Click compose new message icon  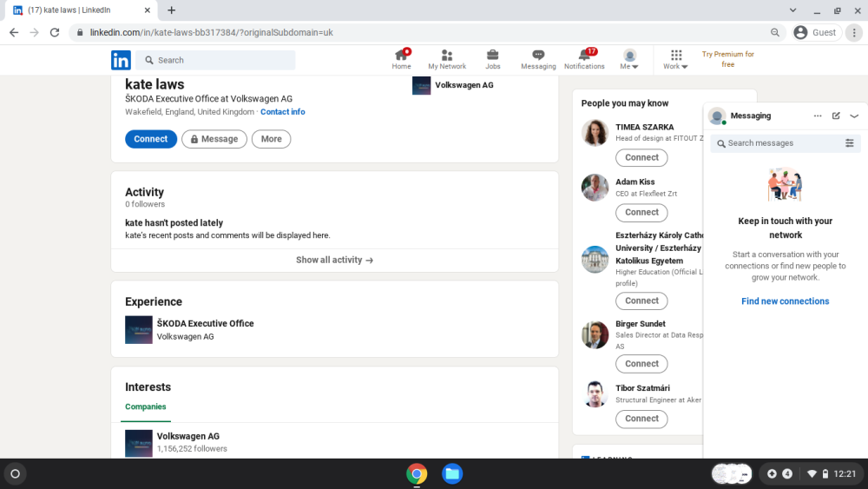[x=836, y=116]
